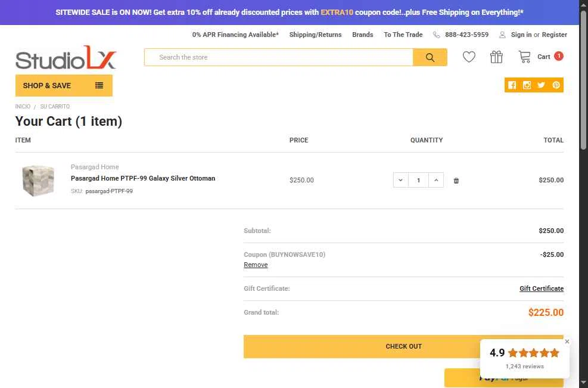The image size is (588, 388).
Task: Open Pasargad Home PTPF-99 Galaxy Silver Ottoman link
Action: 143,178
